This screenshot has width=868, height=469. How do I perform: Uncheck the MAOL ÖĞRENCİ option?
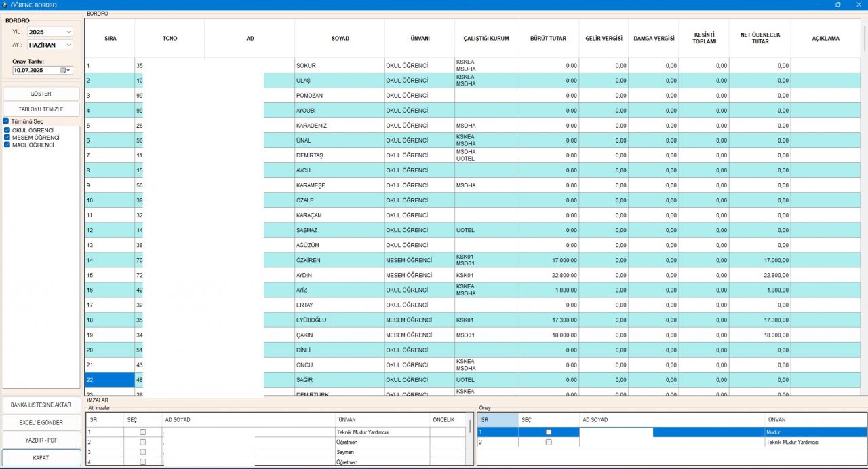tap(7, 145)
